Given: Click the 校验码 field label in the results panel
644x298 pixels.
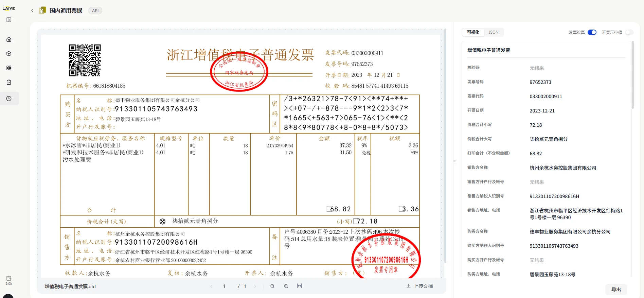Looking at the screenshot, I should click(x=473, y=68).
